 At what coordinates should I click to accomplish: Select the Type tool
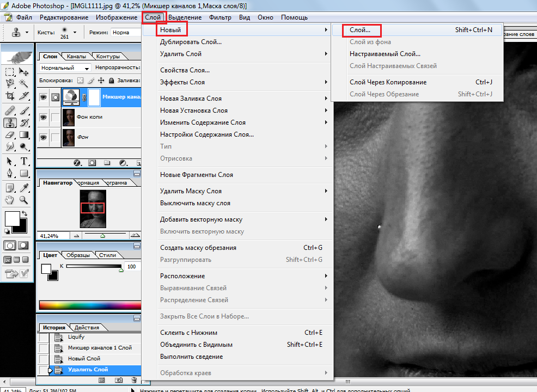23,161
